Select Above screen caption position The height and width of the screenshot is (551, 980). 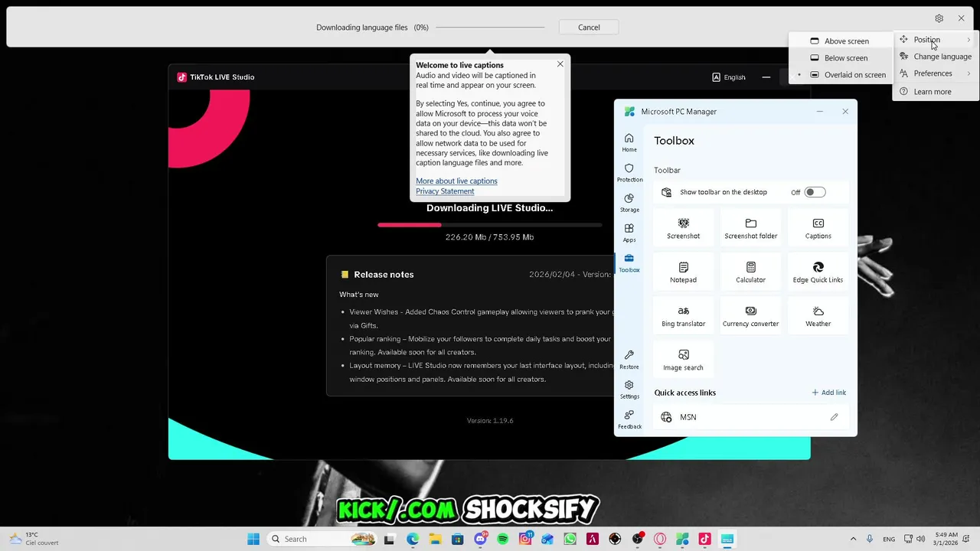pos(841,41)
